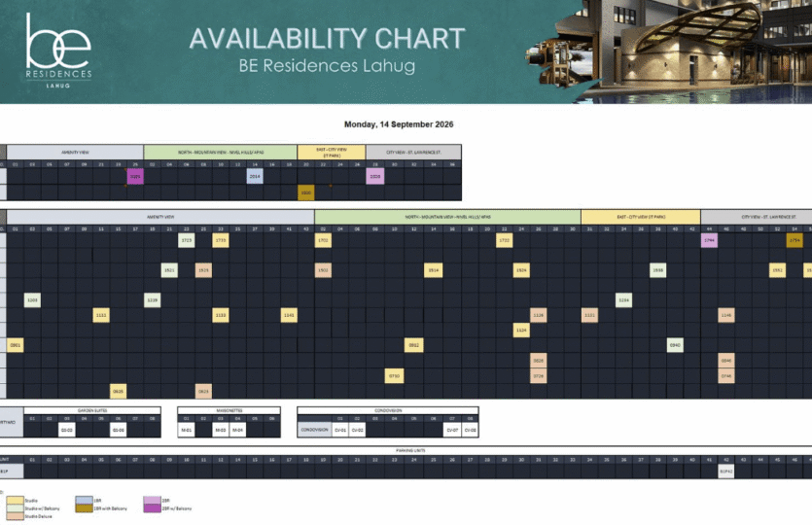Click available unit 1538
Viewport: 812px width, 525px height.
658,270
